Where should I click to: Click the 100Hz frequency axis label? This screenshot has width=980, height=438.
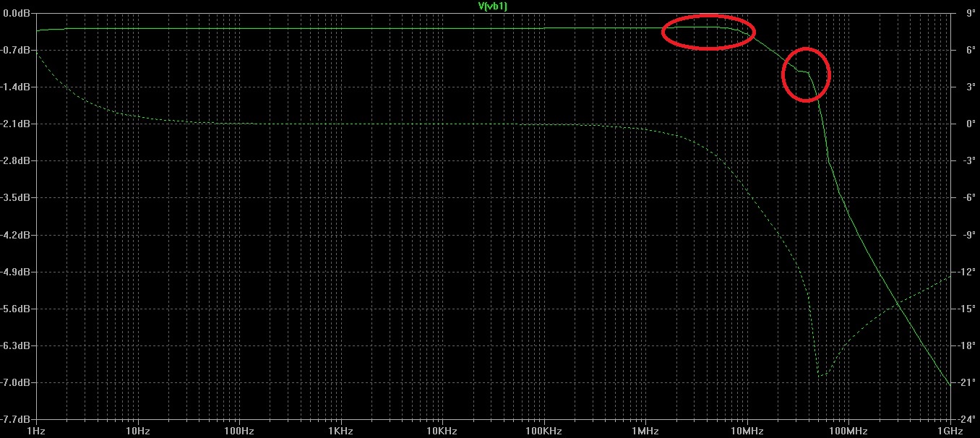coord(238,431)
